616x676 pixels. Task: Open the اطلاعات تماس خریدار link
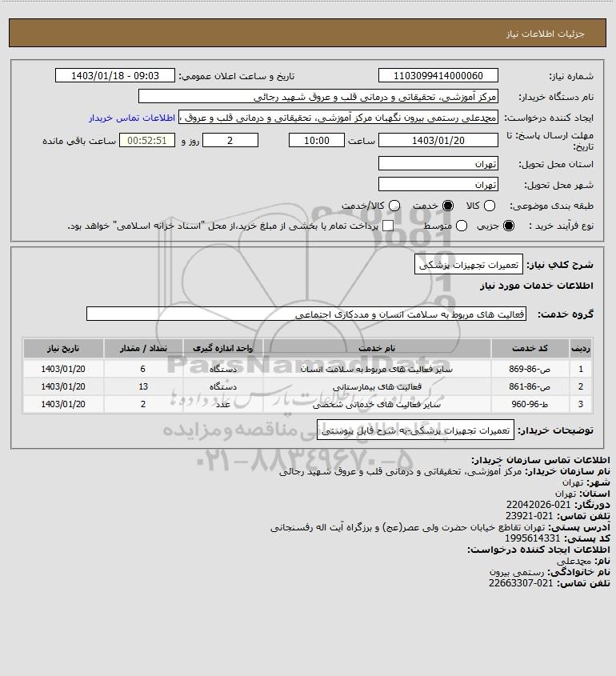coord(132,118)
